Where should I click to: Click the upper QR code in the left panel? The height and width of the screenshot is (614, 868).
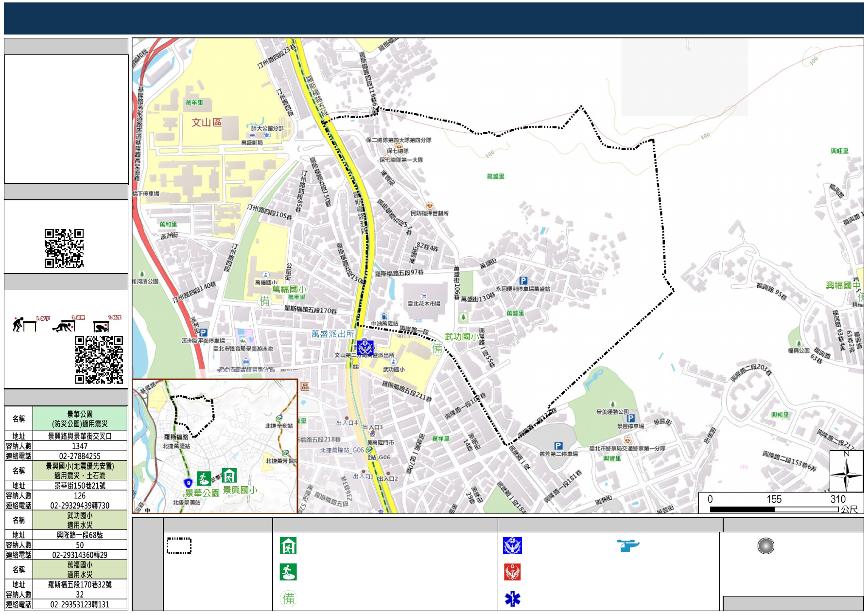(x=64, y=248)
